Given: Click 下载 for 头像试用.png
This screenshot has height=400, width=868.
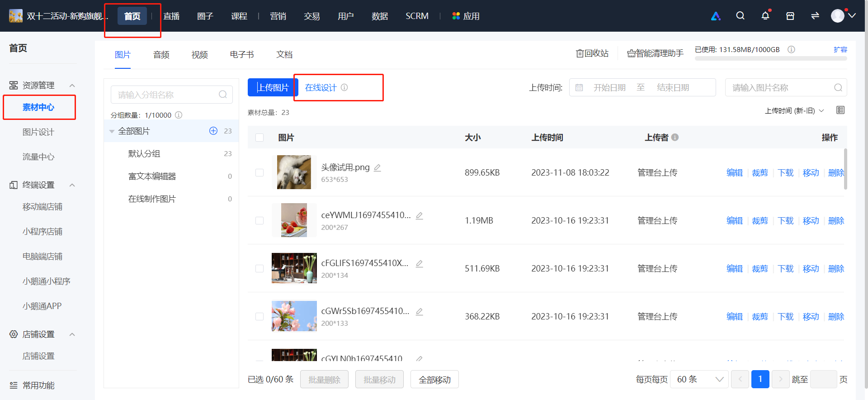Looking at the screenshot, I should click(x=786, y=172).
